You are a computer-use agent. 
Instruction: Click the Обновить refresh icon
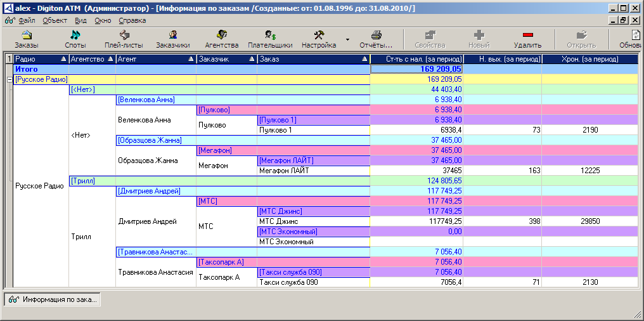point(635,34)
